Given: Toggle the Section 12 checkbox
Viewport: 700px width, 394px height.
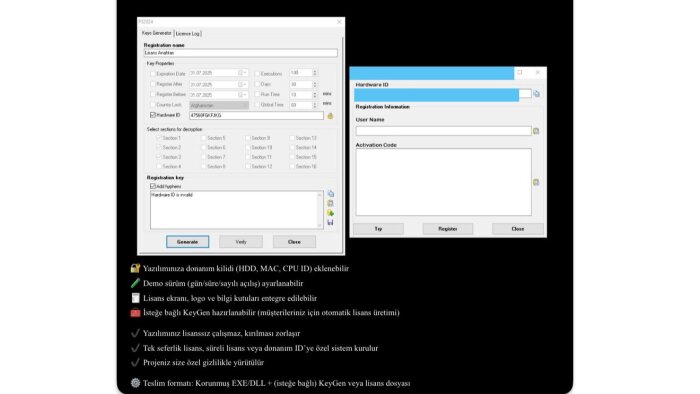Looking at the screenshot, I should point(248,166).
